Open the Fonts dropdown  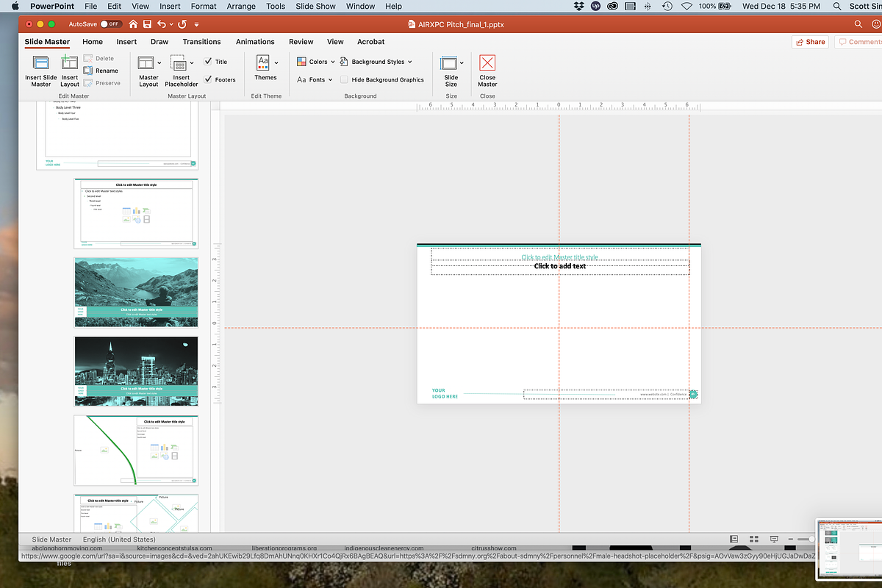point(315,79)
